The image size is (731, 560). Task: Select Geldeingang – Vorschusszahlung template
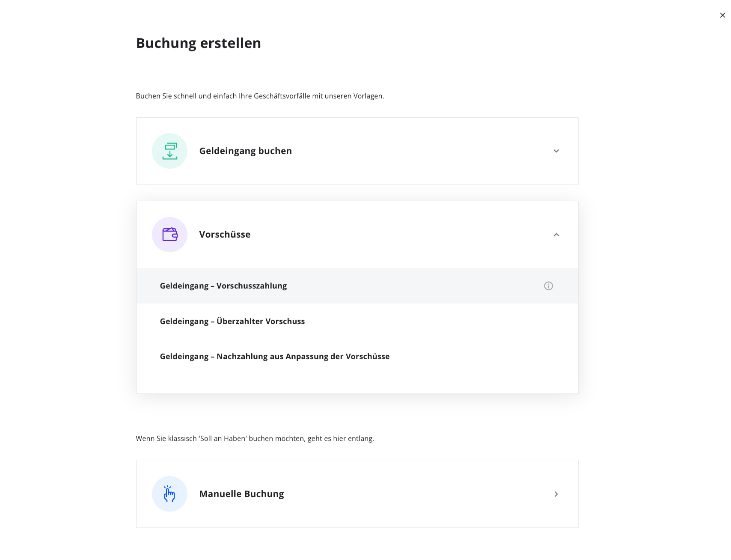point(357,286)
